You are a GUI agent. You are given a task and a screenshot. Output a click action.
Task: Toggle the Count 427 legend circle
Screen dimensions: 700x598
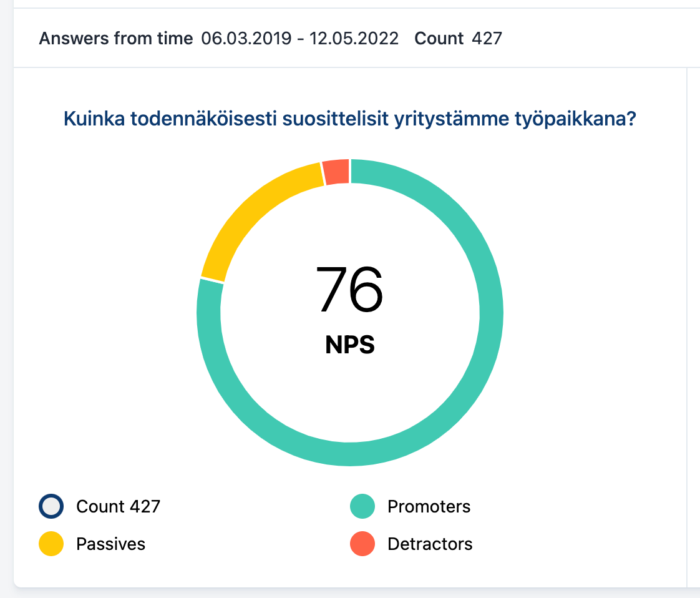[x=51, y=506]
